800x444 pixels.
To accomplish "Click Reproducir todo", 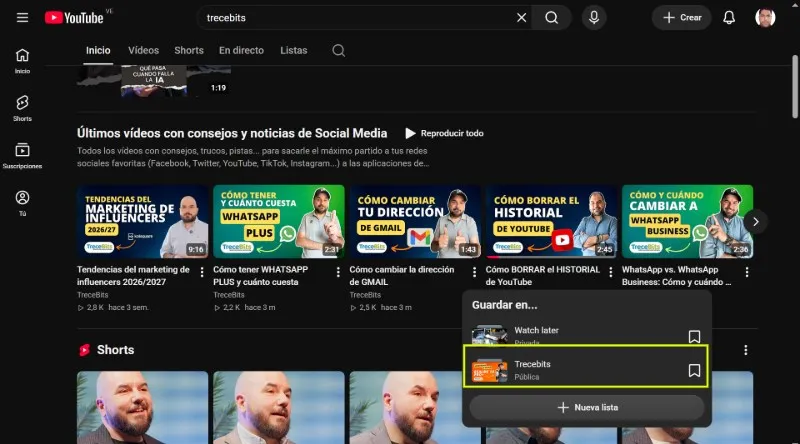I will (444, 133).
